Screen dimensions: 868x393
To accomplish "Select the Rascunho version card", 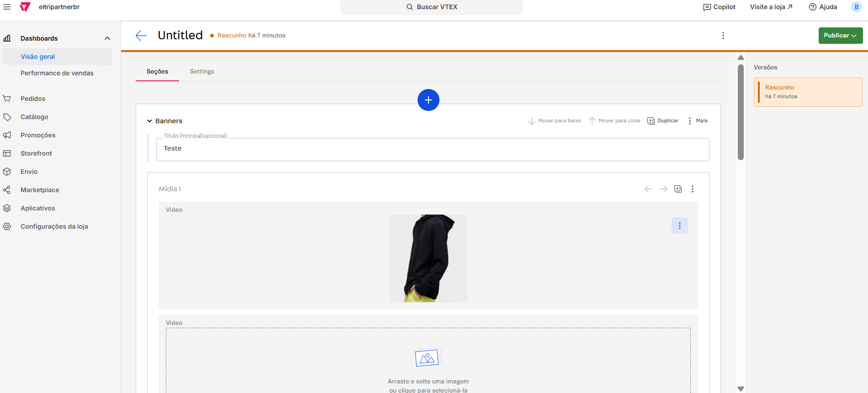I will tap(808, 92).
